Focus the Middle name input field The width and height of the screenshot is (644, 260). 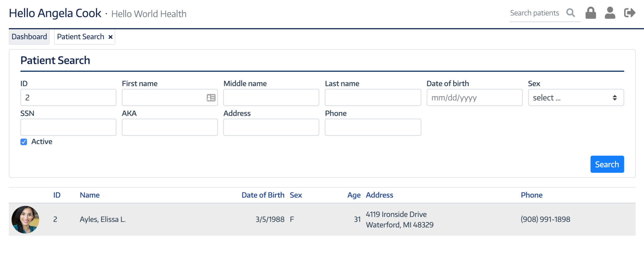pyautogui.click(x=271, y=98)
